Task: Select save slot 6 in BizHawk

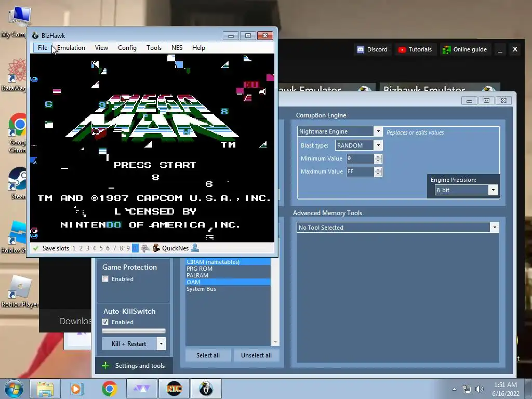Action: click(108, 248)
